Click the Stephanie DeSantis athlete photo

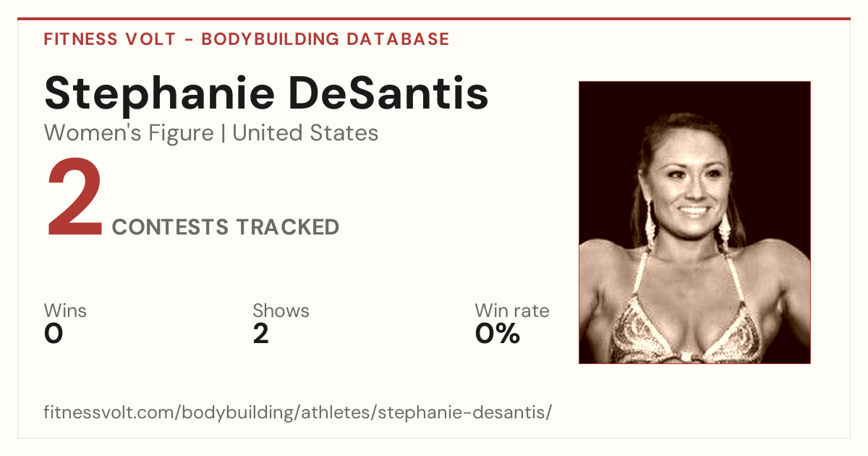pos(694,222)
